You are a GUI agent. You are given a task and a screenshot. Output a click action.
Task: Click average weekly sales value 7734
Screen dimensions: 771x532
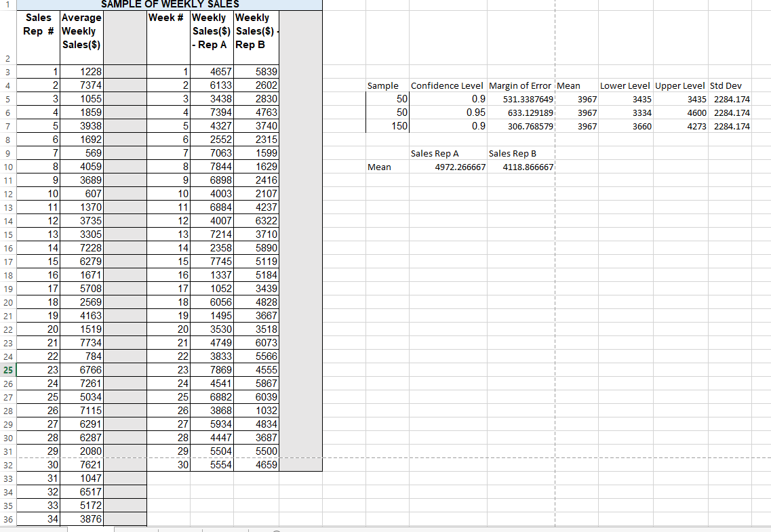[81, 343]
